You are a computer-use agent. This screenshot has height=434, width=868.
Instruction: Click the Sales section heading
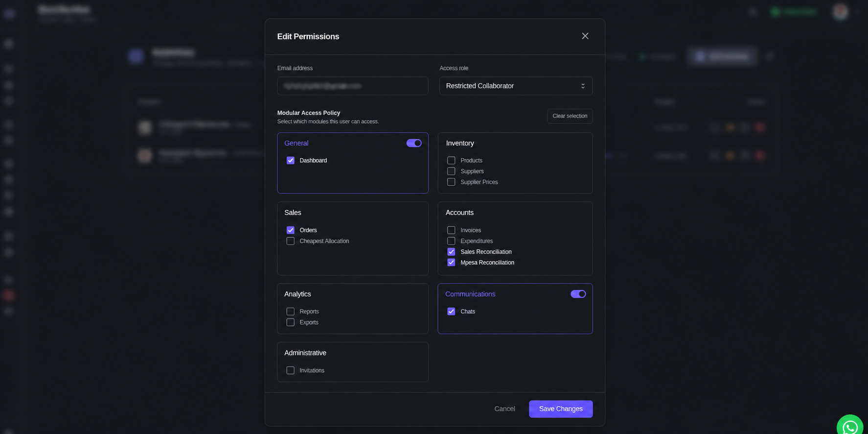click(293, 213)
